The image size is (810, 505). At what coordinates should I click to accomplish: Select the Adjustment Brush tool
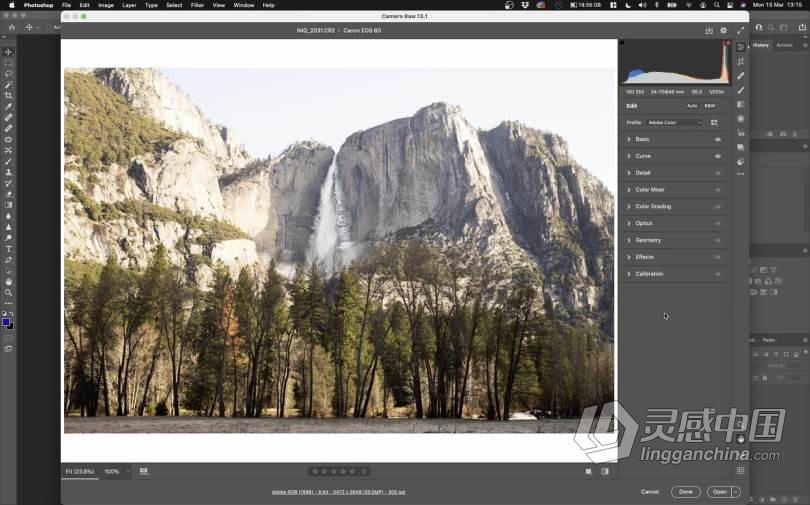coord(741,90)
